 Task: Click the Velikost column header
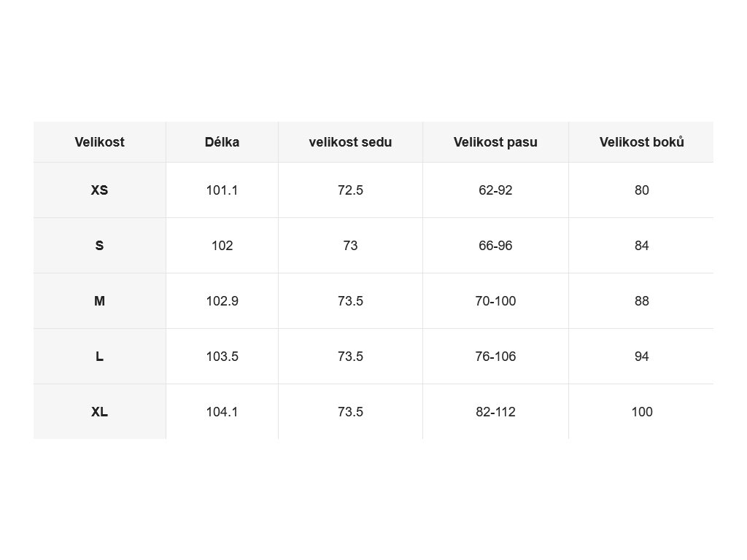pos(99,142)
